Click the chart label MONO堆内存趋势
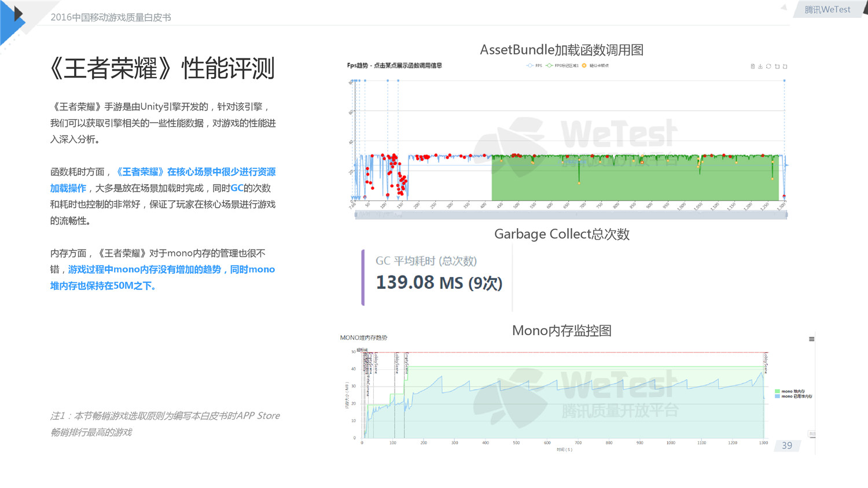 click(x=363, y=337)
